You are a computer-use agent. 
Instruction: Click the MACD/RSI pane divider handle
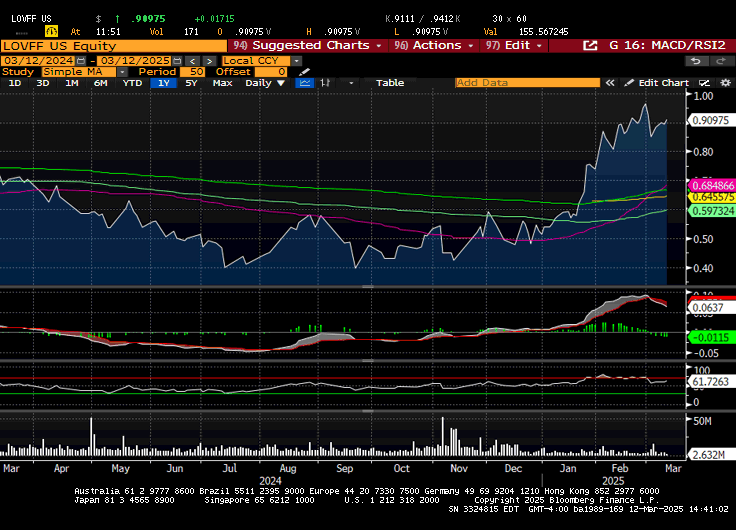[x=368, y=361]
